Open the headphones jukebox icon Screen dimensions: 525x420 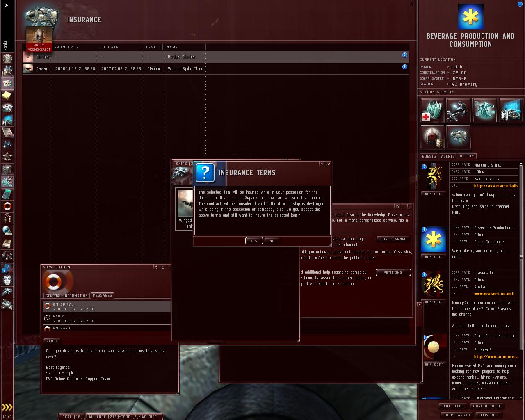(7, 256)
